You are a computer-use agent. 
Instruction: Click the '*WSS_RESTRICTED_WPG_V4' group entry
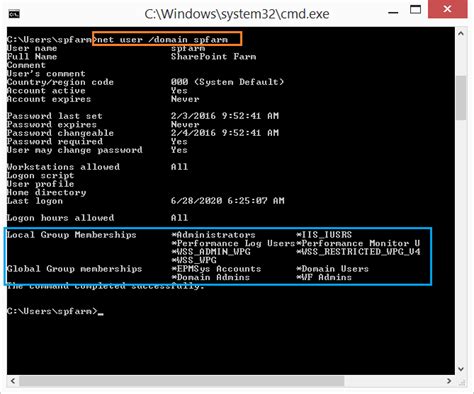click(x=358, y=252)
